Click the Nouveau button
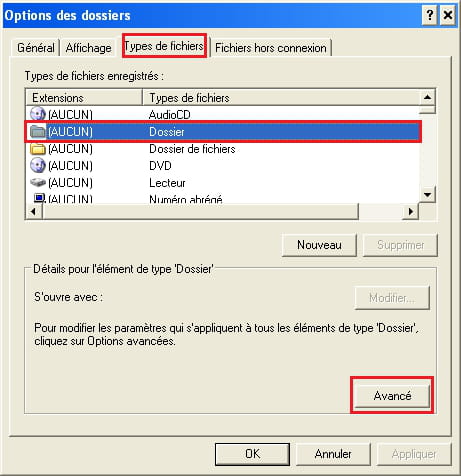461x476 pixels. tap(319, 245)
